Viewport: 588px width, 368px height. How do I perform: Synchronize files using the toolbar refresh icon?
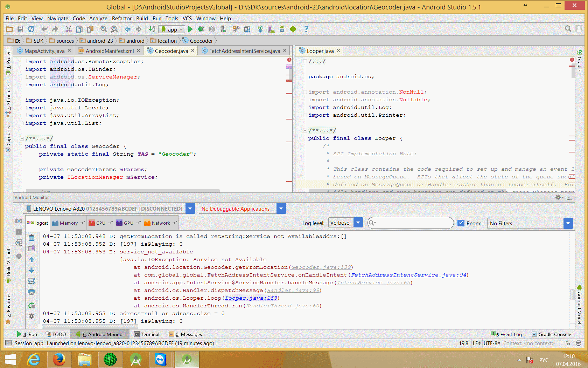(x=31, y=29)
